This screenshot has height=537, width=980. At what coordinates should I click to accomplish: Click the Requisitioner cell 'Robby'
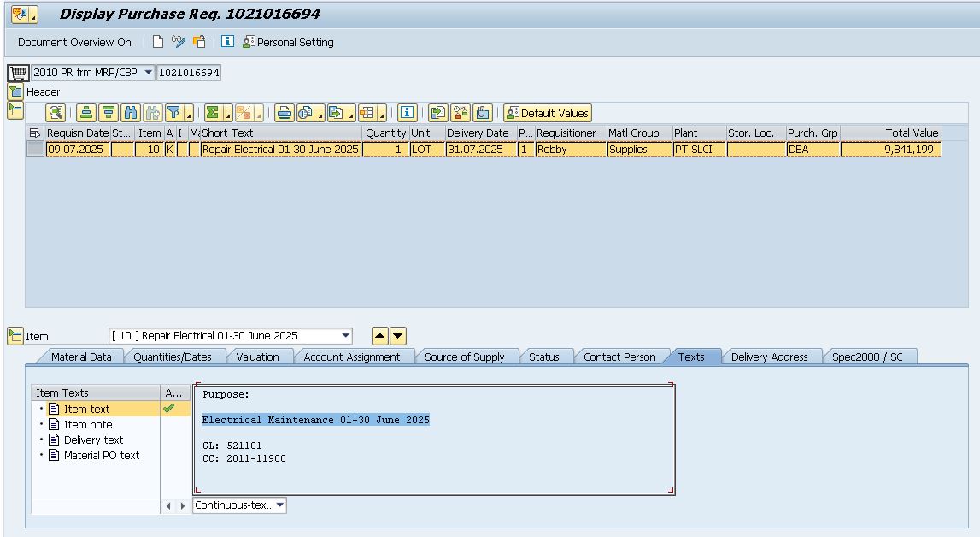tap(571, 150)
